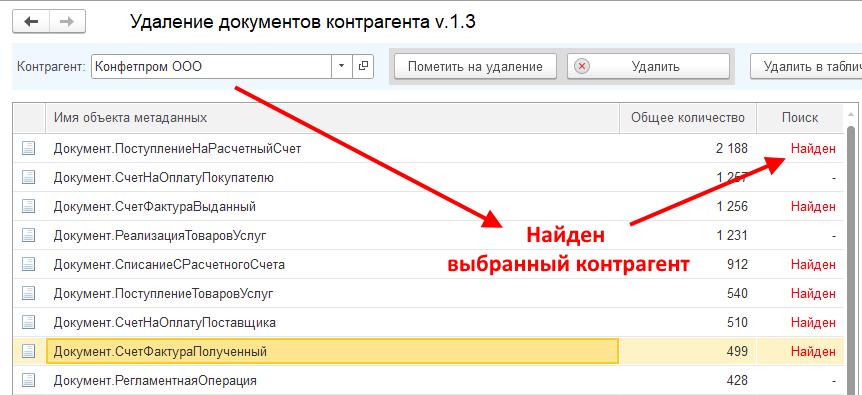Sort by the Имя объекта метаданных column header
This screenshot has width=862, height=395.
333,118
